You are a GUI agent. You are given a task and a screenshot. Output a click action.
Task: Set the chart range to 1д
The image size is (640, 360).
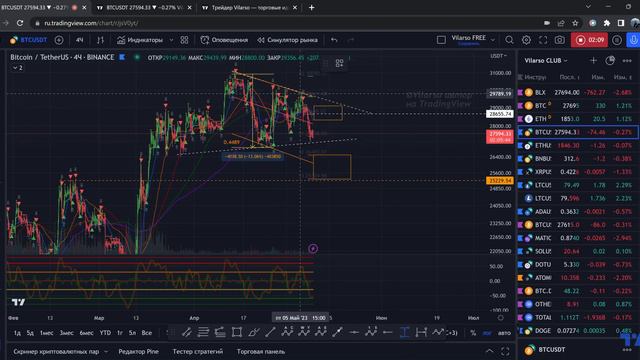click(17, 333)
